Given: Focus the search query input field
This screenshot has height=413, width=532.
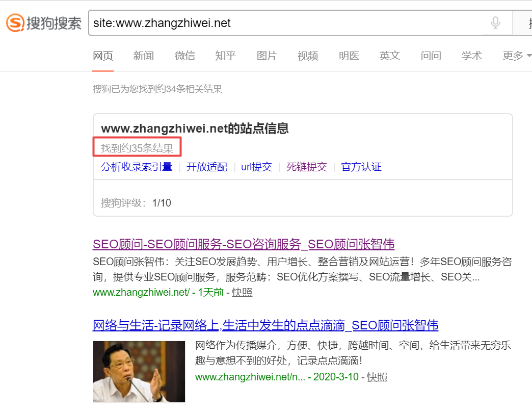Looking at the screenshot, I should [286, 23].
